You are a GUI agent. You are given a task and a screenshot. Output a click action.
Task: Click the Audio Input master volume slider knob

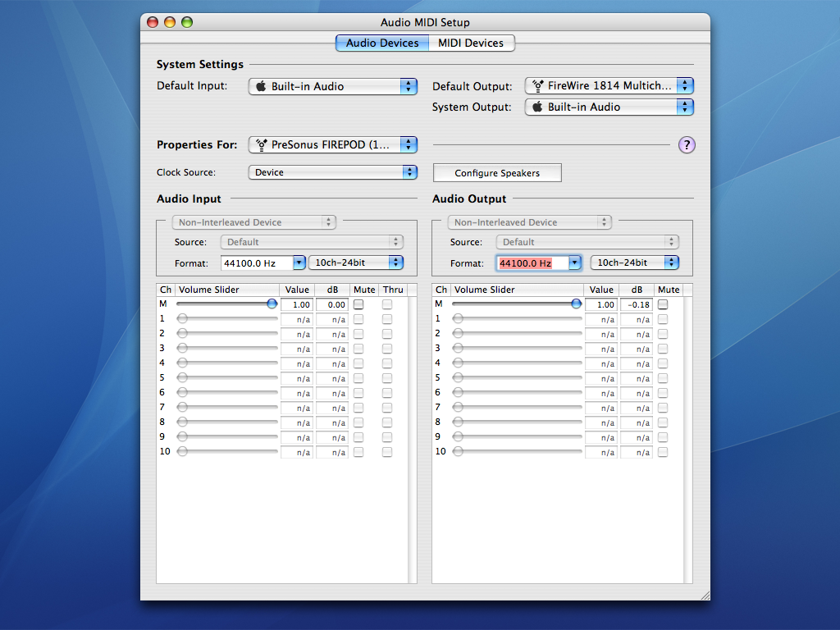click(x=272, y=304)
